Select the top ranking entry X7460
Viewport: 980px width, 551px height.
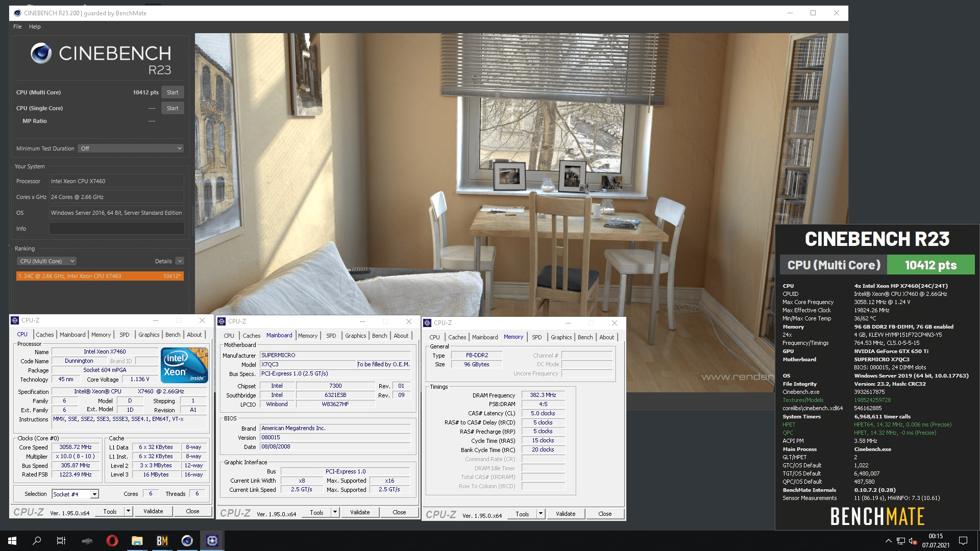point(100,276)
